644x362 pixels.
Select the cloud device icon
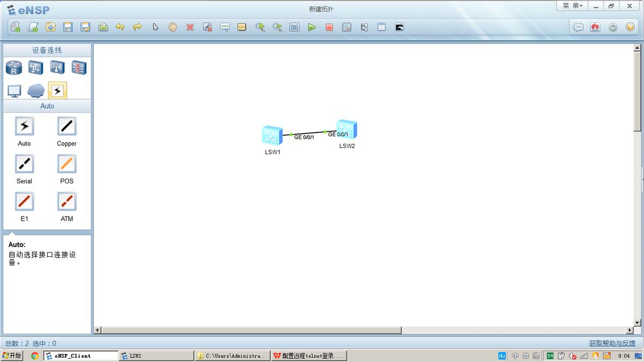click(35, 90)
